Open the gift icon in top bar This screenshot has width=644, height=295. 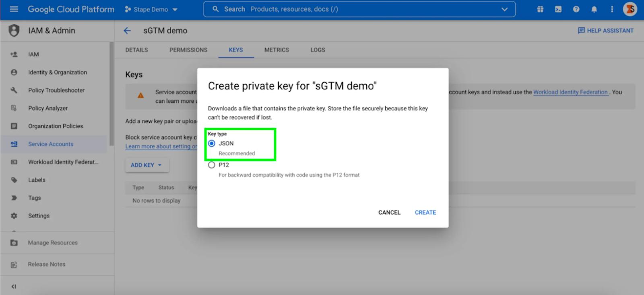(x=540, y=9)
